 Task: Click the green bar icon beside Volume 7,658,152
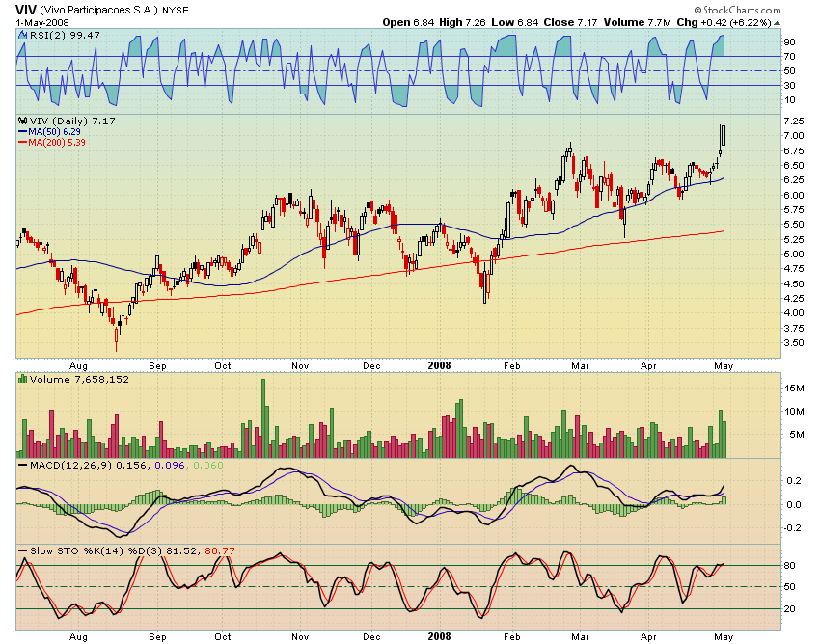coord(22,379)
